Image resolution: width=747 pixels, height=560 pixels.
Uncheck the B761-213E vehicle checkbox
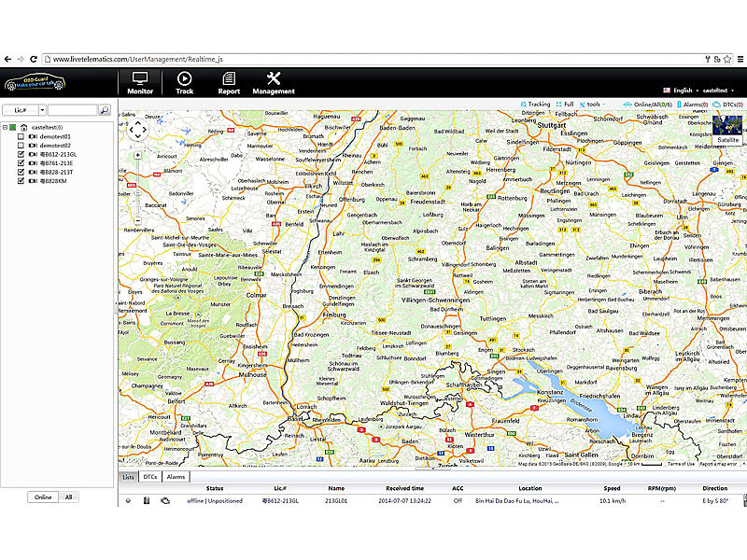click(x=21, y=162)
